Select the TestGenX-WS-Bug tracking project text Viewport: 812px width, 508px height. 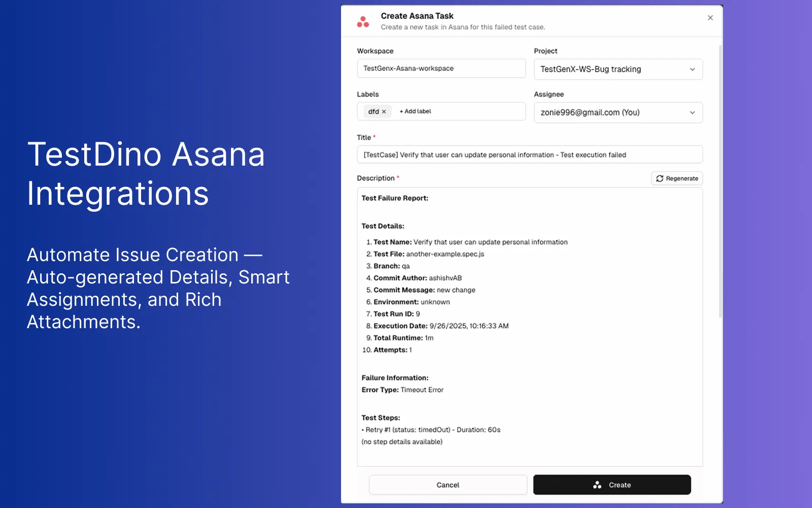[x=590, y=70]
